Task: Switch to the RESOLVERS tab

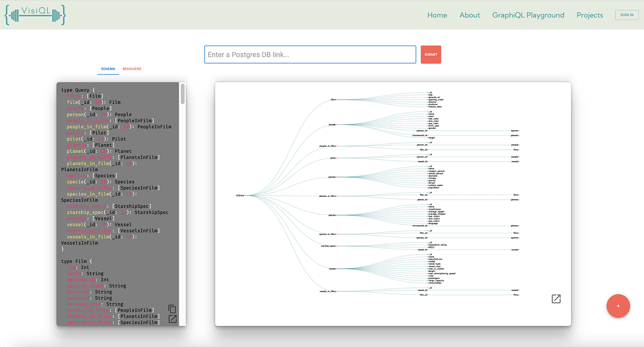Action: point(132,69)
